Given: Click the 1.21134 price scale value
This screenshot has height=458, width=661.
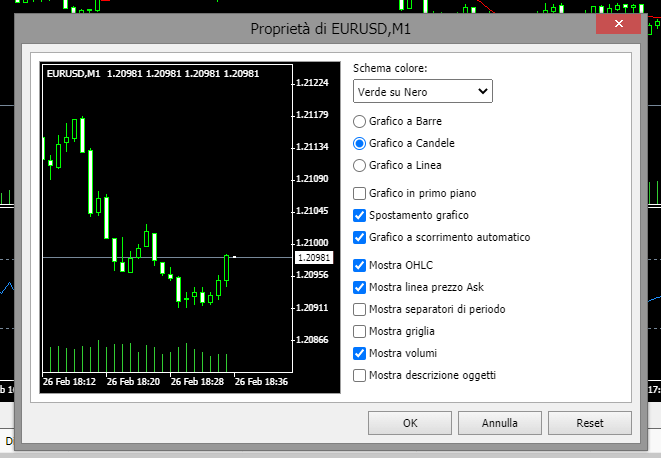Looking at the screenshot, I should [312, 147].
